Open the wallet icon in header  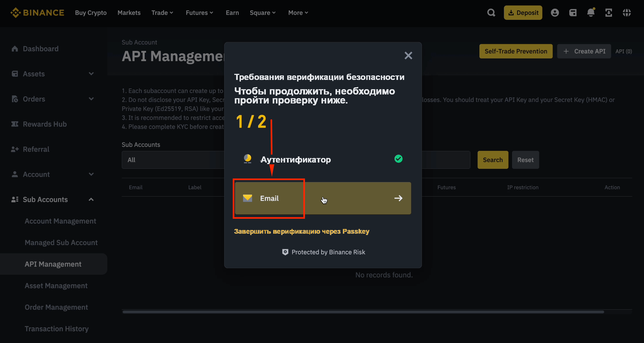[573, 13]
